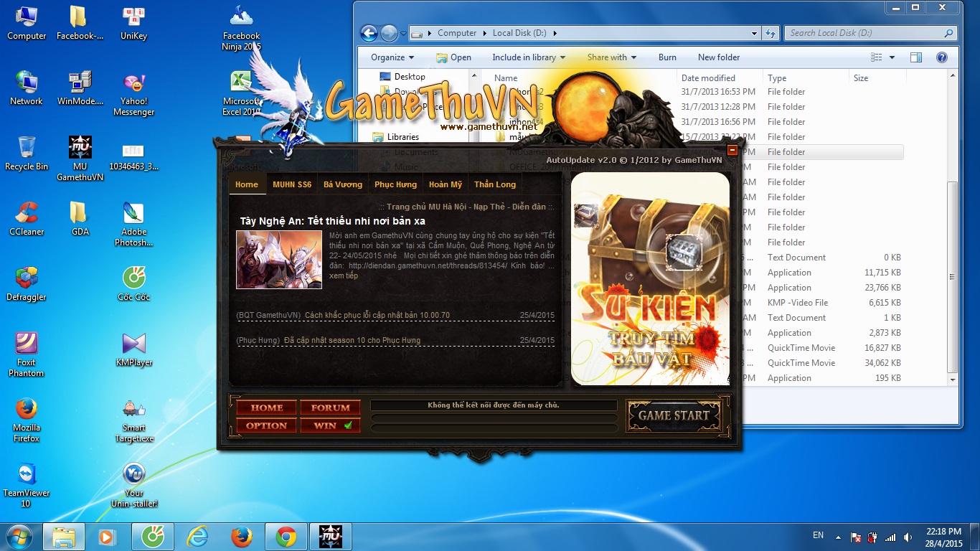This screenshot has height=551, width=980.
Task: Open the KMPlayer desktop shortcut
Action: (x=133, y=349)
